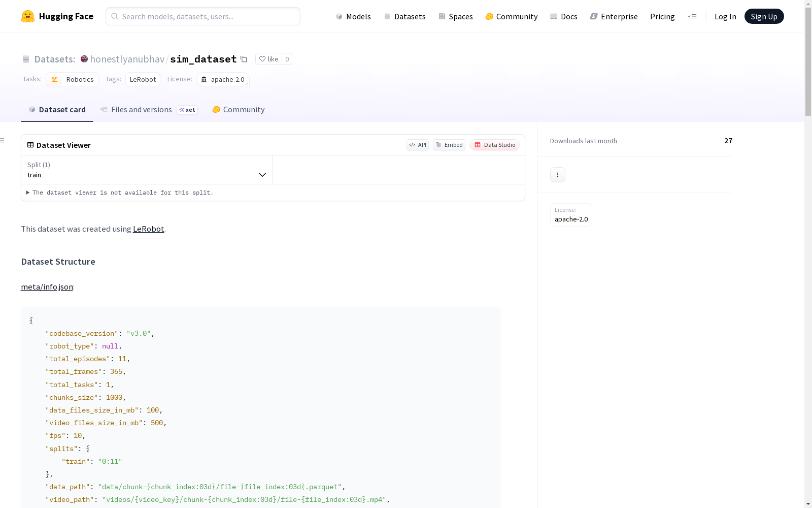The height and width of the screenshot is (508, 812).
Task: Click the search magnifier icon
Action: (115, 16)
